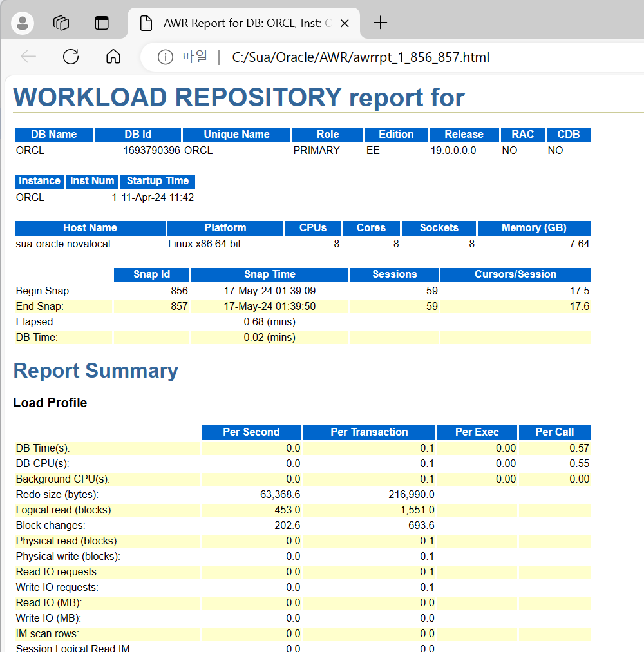Click the Release value 19.0.0.0.0
The image size is (644, 652).
(453, 151)
